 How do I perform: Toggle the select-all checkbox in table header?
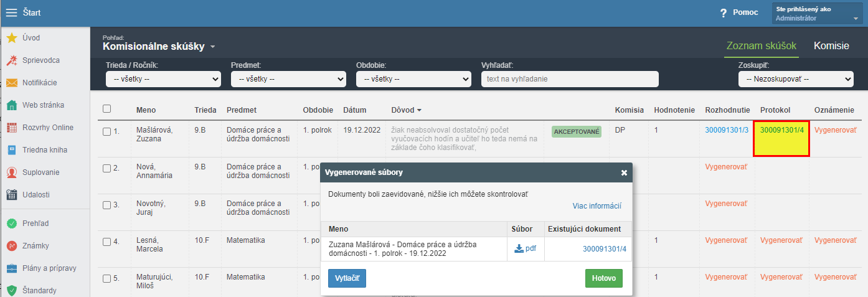[x=106, y=108]
